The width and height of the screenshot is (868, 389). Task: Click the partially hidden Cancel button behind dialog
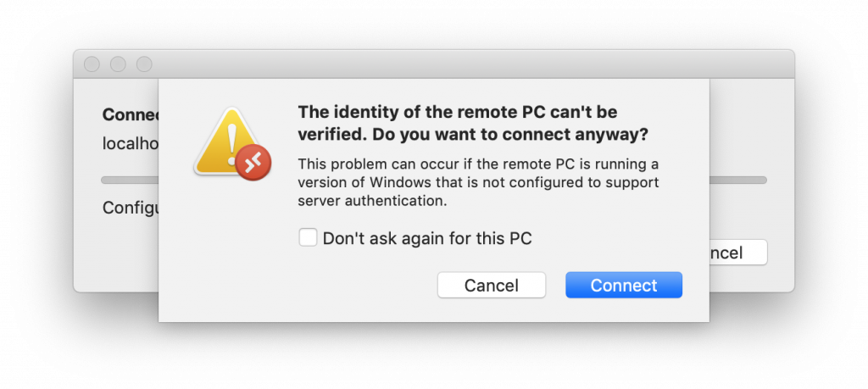(x=737, y=253)
